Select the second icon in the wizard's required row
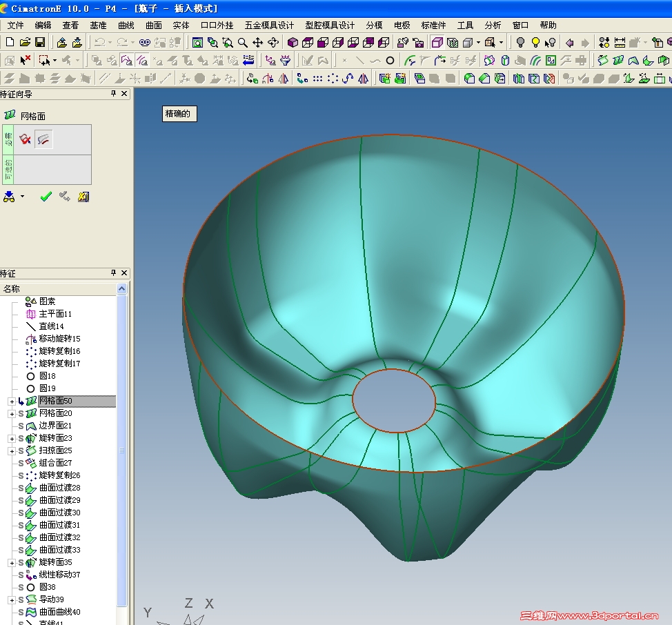 (x=43, y=139)
